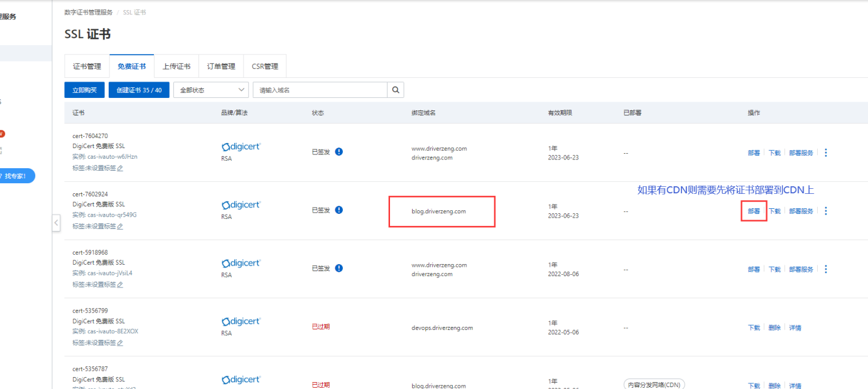Click the cert-5918968 certificate ID

coord(90,252)
